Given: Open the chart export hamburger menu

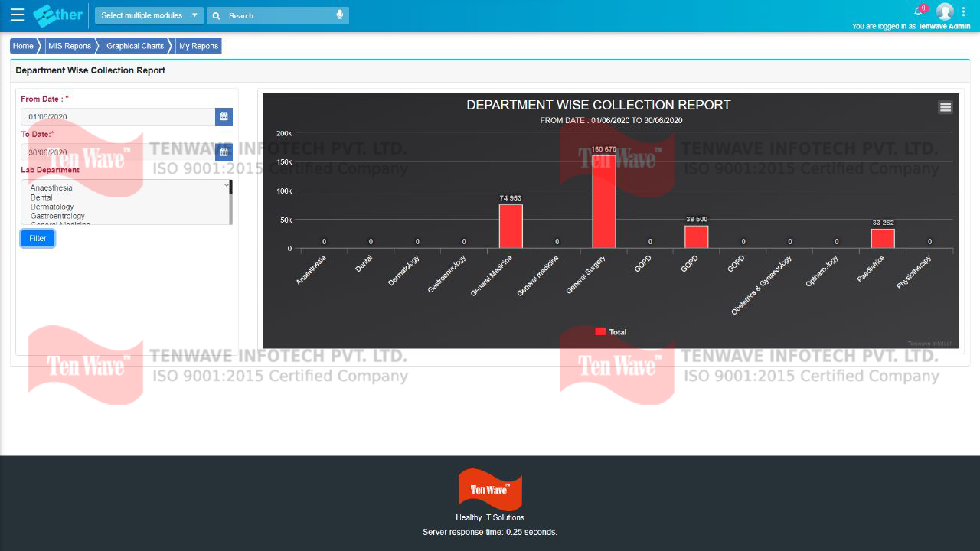Looking at the screenshot, I should coord(946,107).
